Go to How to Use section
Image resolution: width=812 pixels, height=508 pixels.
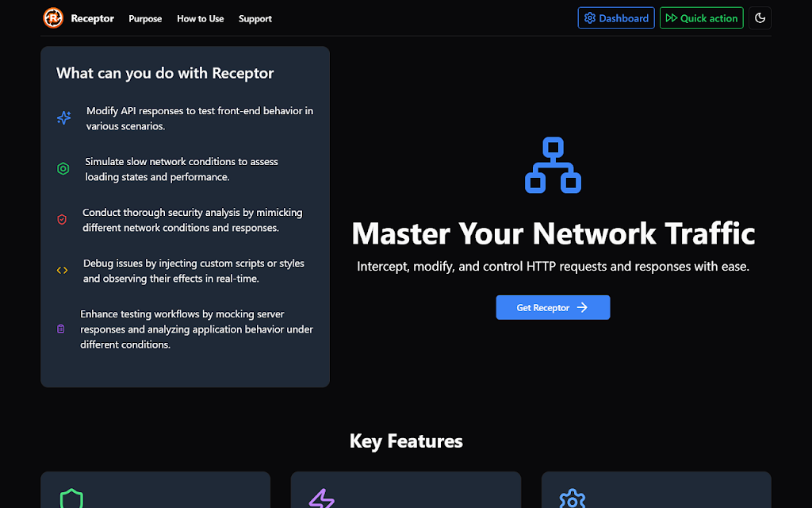201,19
